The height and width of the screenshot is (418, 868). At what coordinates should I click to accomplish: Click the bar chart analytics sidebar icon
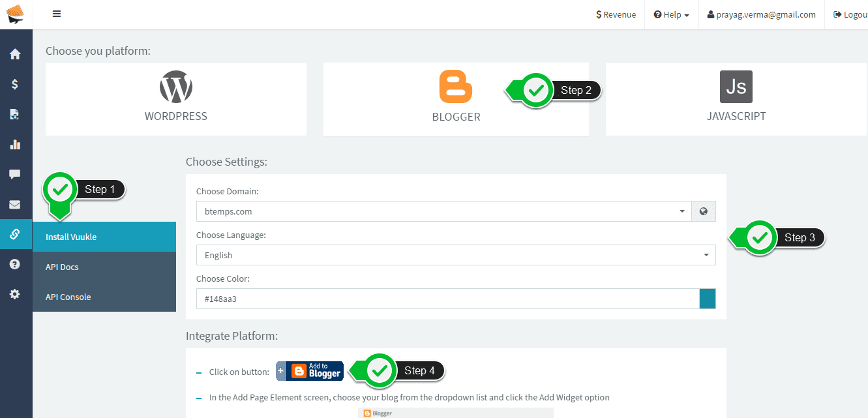(15, 144)
